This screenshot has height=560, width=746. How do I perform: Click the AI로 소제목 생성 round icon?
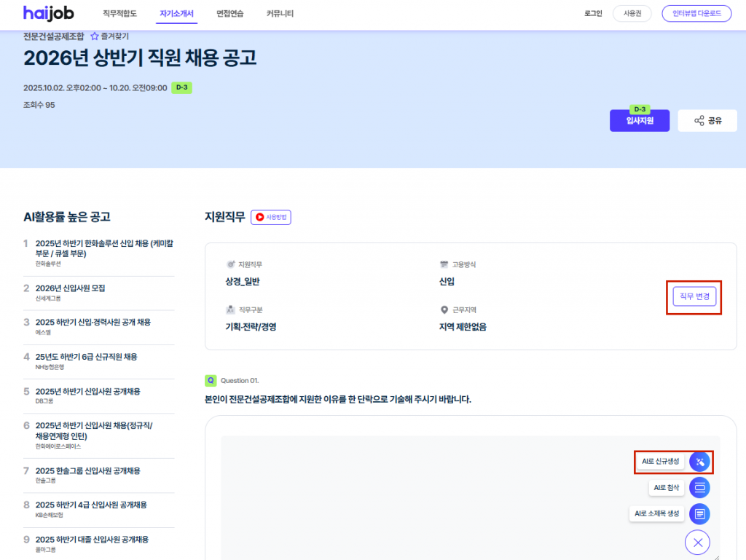[699, 513]
